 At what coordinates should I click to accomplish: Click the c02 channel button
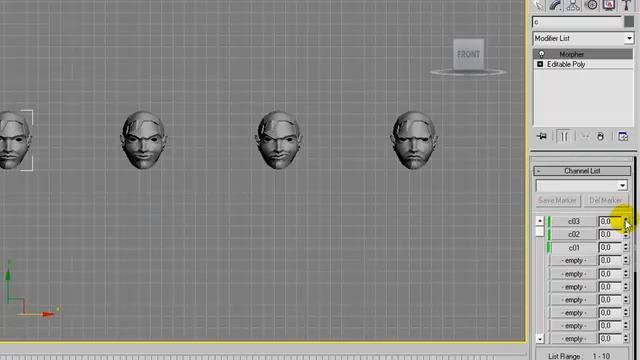coord(573,234)
